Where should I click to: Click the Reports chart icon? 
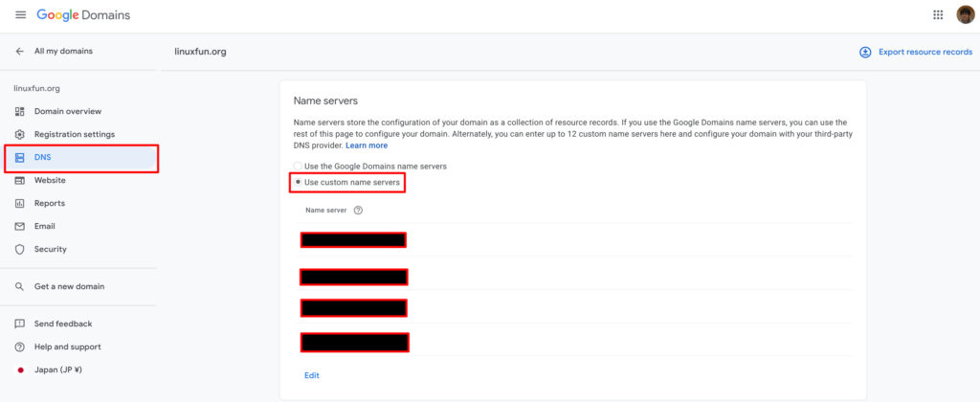click(20, 203)
